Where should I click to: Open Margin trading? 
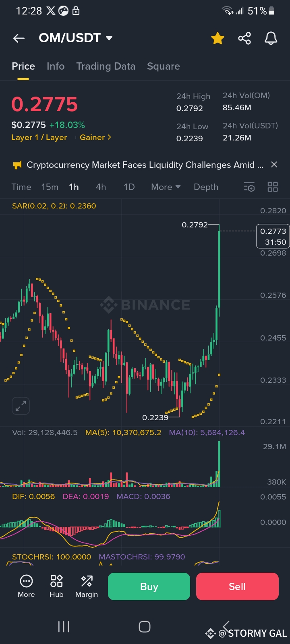pos(87,586)
